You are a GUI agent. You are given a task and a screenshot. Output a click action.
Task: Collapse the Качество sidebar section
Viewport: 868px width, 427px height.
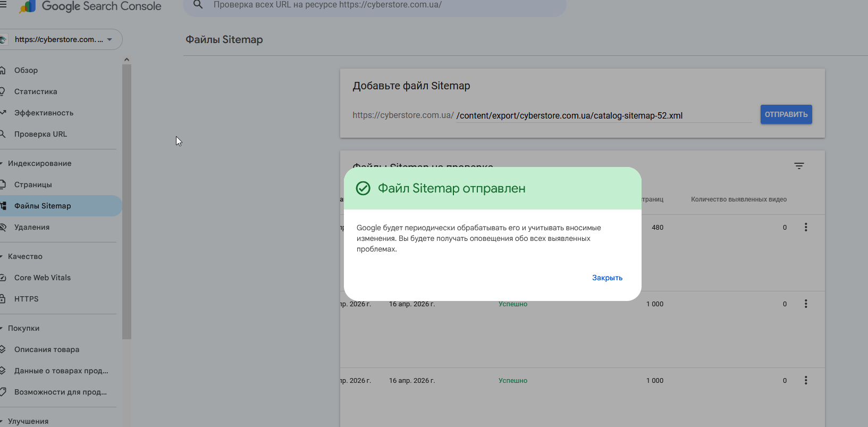click(2, 256)
